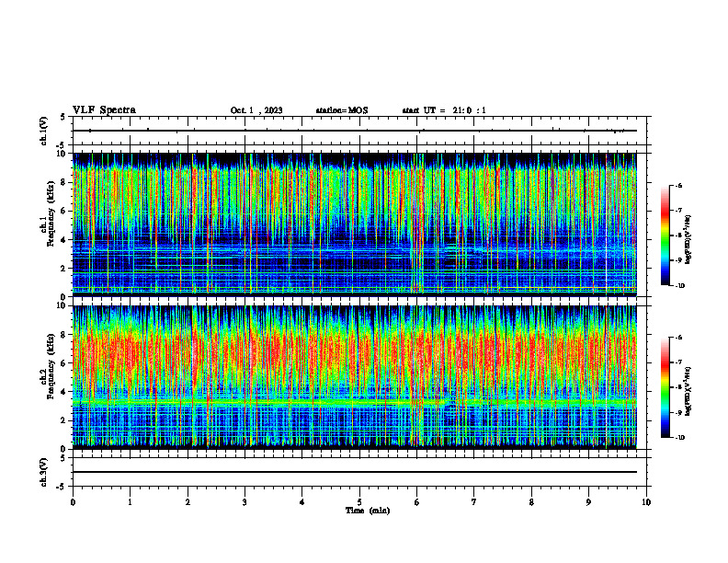The image size is (728, 563).
Task: Click the 'Time (min)' axis label
Action: point(368,511)
